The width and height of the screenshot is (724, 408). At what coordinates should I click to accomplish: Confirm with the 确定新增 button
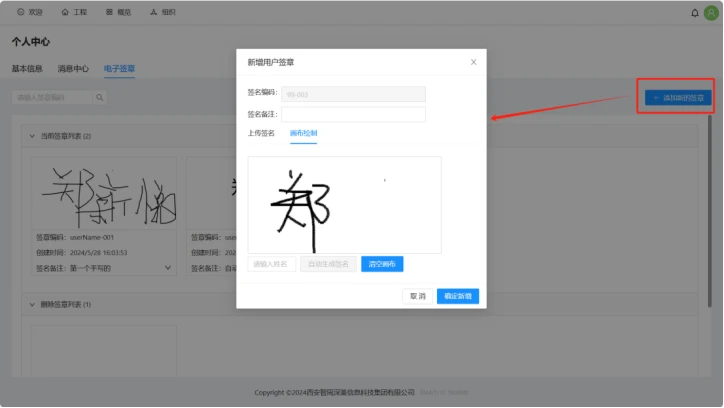pyautogui.click(x=458, y=296)
